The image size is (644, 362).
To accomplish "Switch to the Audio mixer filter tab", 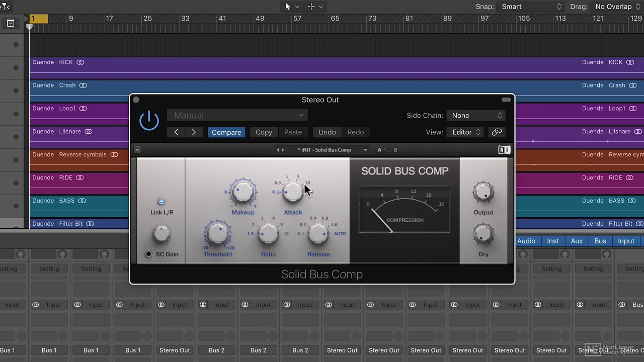I will coord(526,241).
